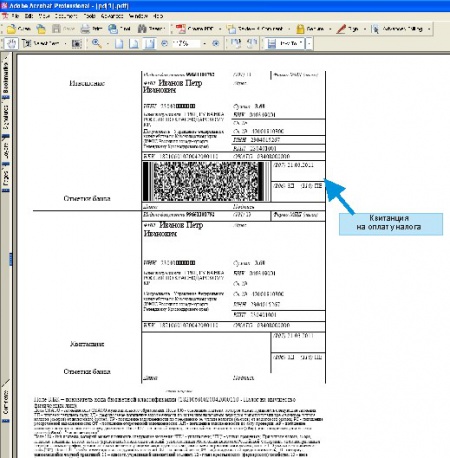Open the File menu
The height and width of the screenshot is (458, 450).
[x=15, y=16]
